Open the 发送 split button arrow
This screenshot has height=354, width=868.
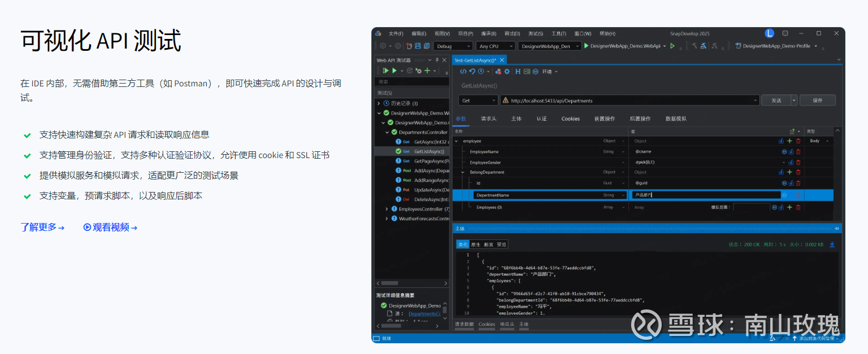[x=794, y=100]
